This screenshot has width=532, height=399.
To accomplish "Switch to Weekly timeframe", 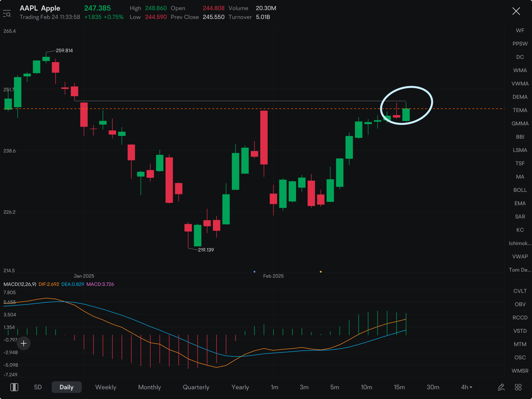I will point(106,387).
